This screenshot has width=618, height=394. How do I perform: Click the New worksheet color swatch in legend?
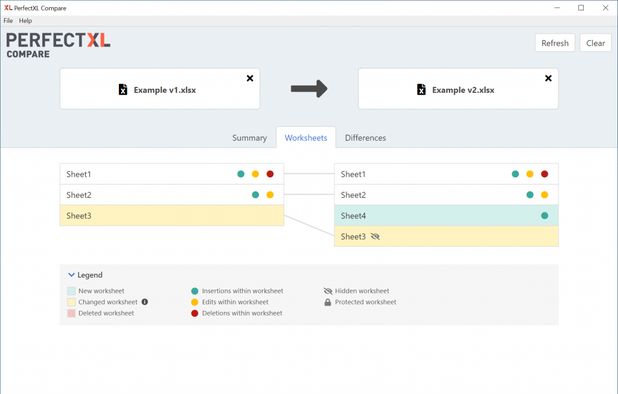coord(71,291)
